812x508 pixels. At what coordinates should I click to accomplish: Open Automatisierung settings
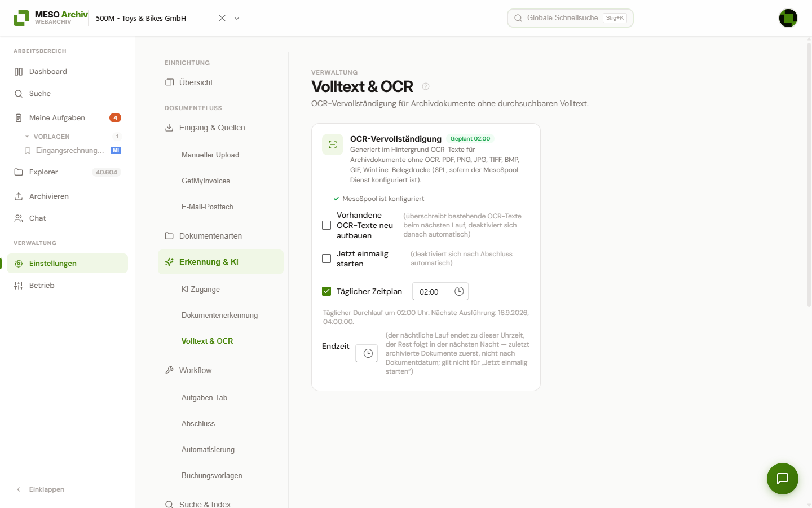208,449
